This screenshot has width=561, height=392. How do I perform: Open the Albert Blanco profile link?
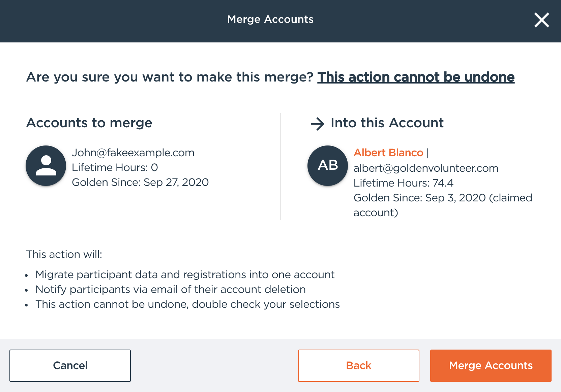coord(388,153)
